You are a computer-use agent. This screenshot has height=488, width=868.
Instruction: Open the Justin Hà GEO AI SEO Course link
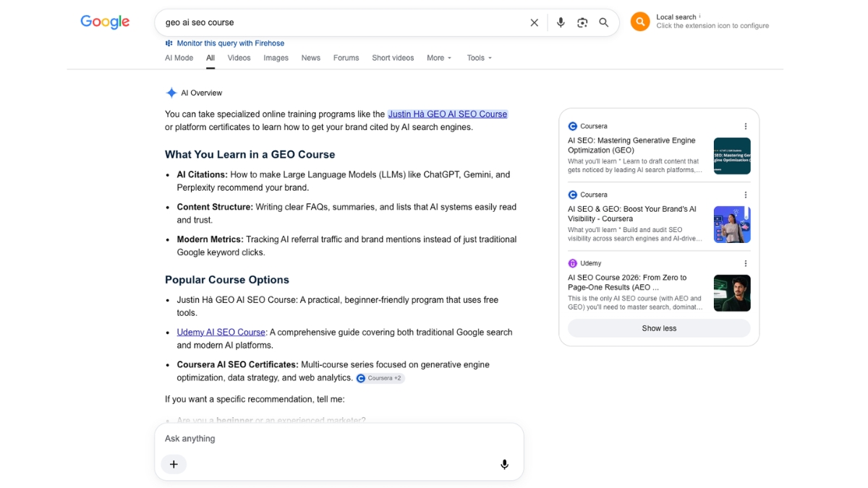pos(448,114)
